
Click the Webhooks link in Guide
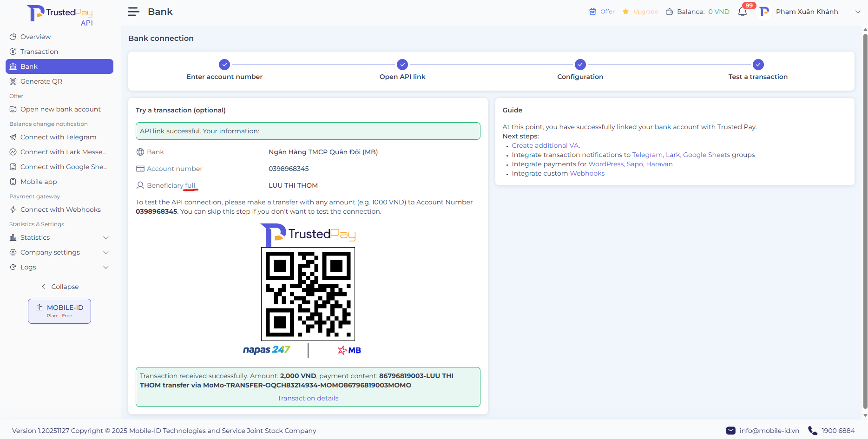tap(587, 173)
